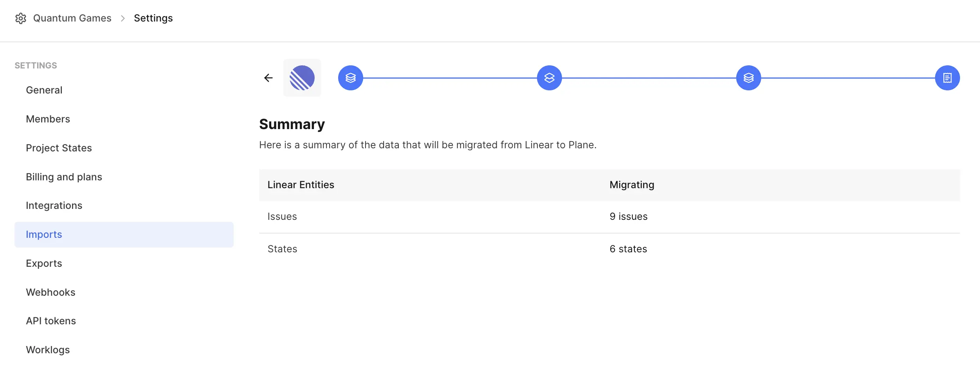Click the final summary step icon
This screenshot has width=980, height=381.
tap(948, 78)
